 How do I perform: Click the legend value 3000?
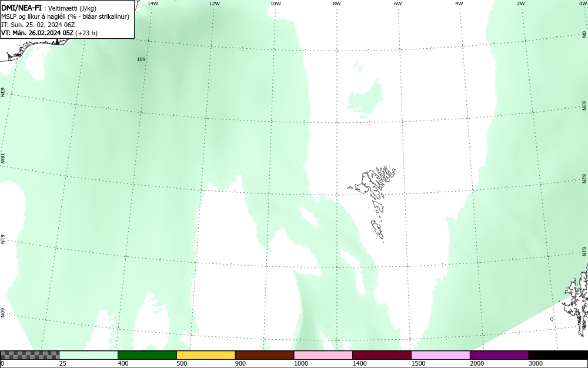(536, 363)
